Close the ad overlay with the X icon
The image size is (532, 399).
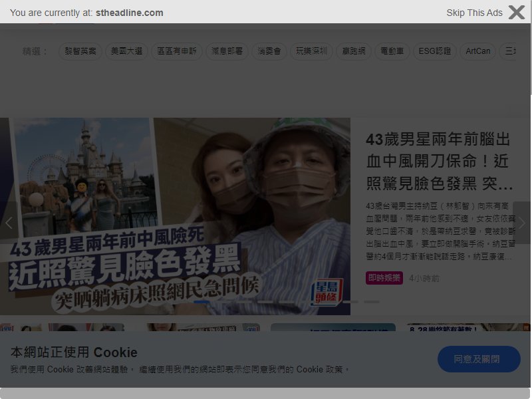tap(517, 13)
